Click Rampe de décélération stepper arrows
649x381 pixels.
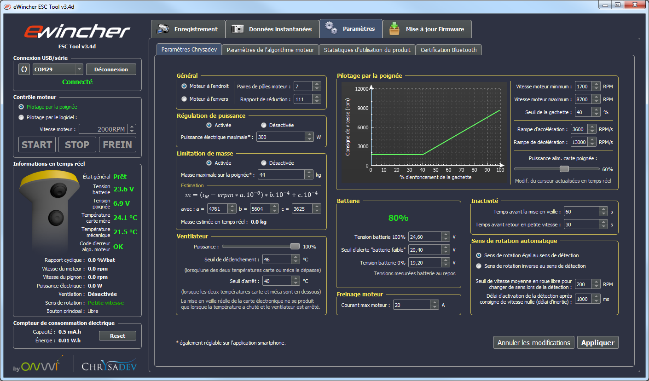point(592,142)
